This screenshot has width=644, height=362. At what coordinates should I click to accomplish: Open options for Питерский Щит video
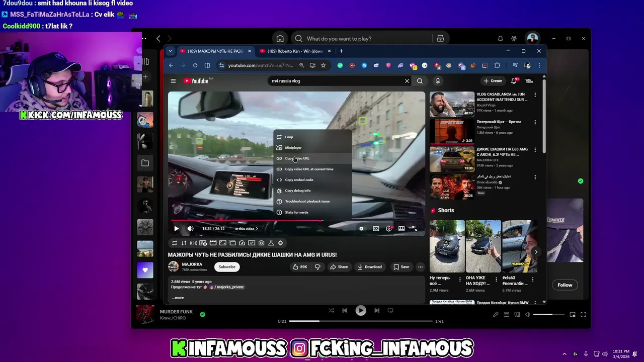(x=535, y=122)
